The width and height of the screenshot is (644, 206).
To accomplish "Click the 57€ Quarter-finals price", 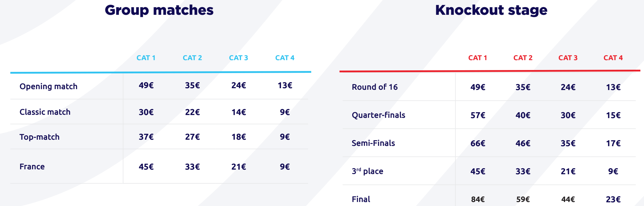I will click(x=478, y=115).
